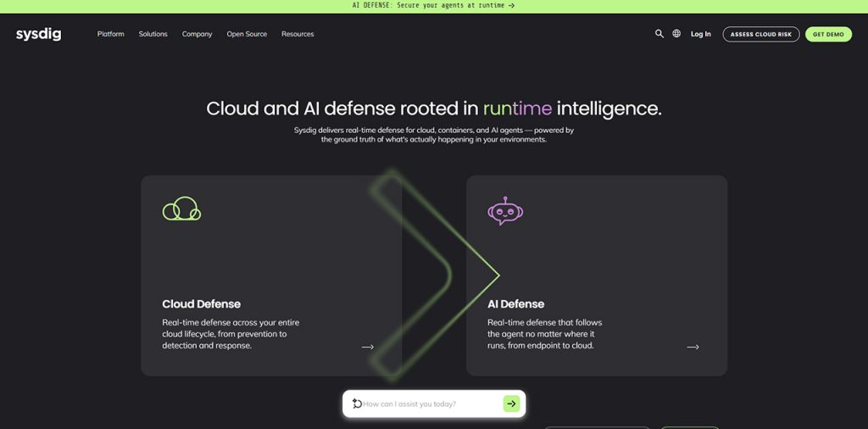Click the 'Sysdig delivers real-time defense' subtitle
The image size is (868, 429).
point(434,135)
